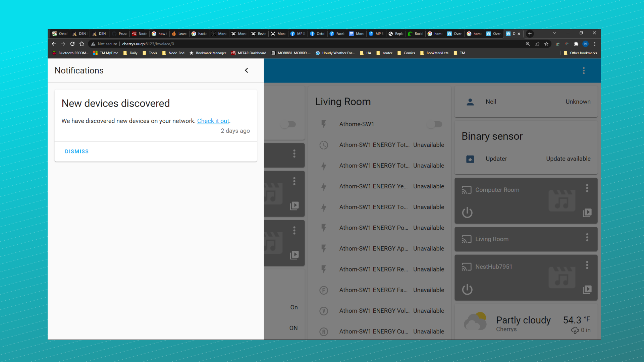Image resolution: width=644 pixels, height=362 pixels.
Task: Click the Updater binary sensor icon
Action: [x=470, y=159]
